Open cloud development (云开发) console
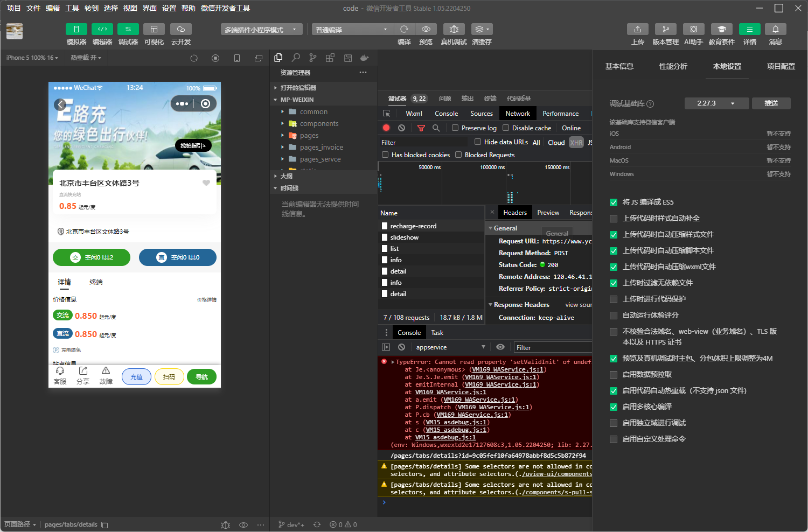 [x=181, y=29]
